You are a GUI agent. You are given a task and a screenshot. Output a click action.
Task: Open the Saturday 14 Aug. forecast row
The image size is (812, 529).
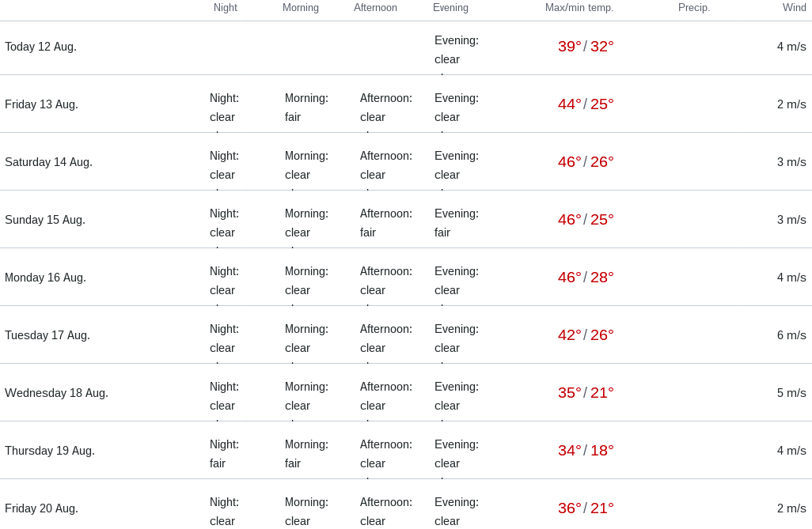(x=49, y=162)
